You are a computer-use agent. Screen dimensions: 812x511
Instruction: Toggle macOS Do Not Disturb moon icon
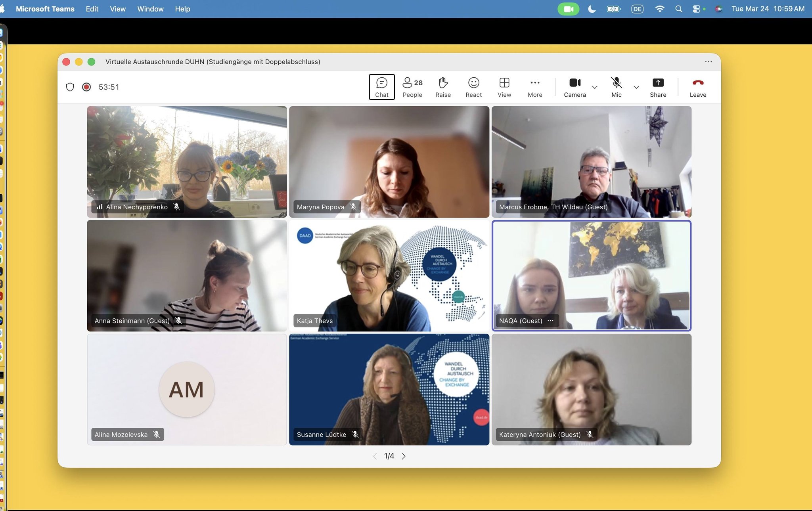point(592,9)
